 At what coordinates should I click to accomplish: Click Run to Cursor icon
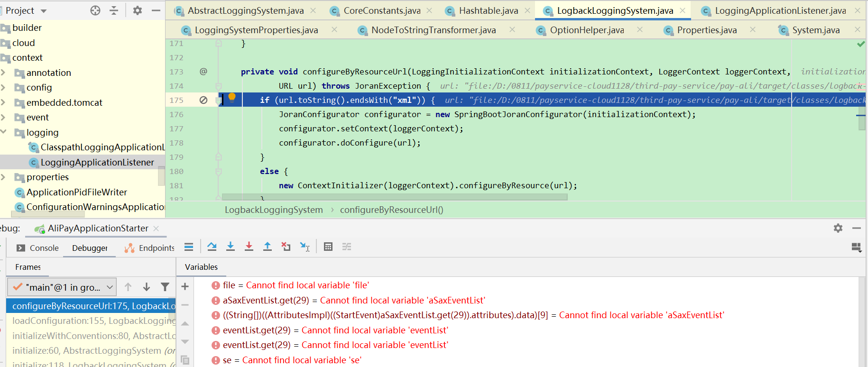click(305, 247)
